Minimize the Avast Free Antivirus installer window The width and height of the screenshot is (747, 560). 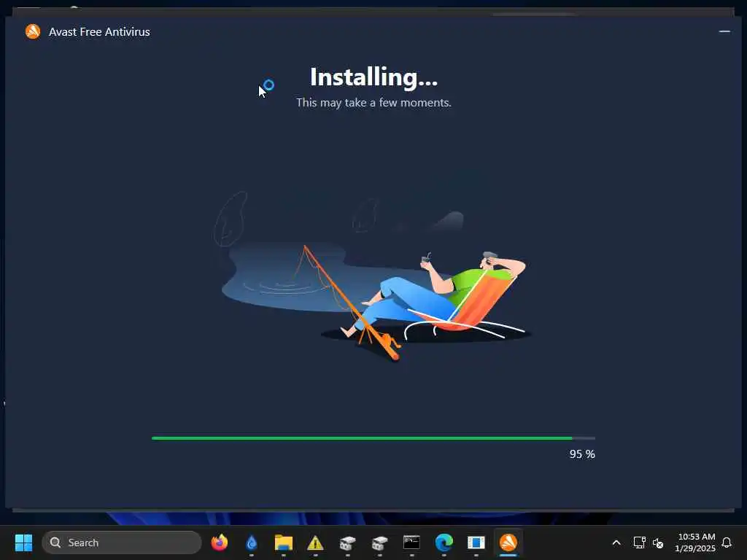coord(724,31)
